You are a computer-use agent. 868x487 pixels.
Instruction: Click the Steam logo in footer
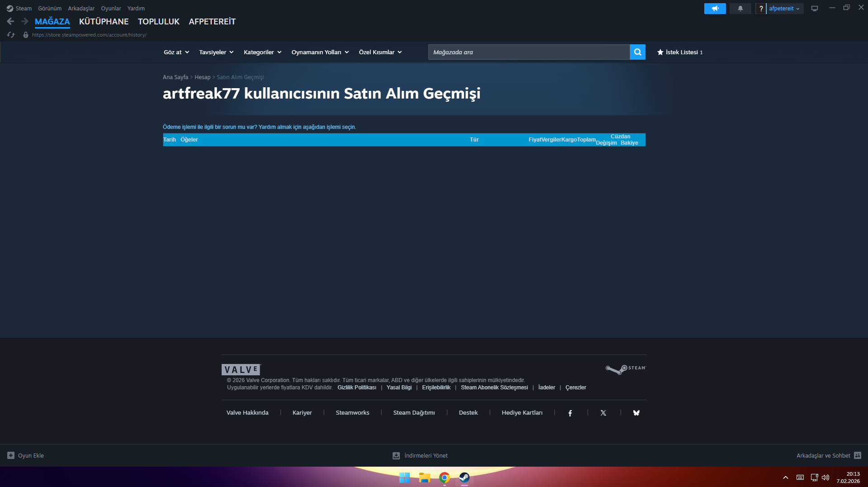click(x=626, y=369)
